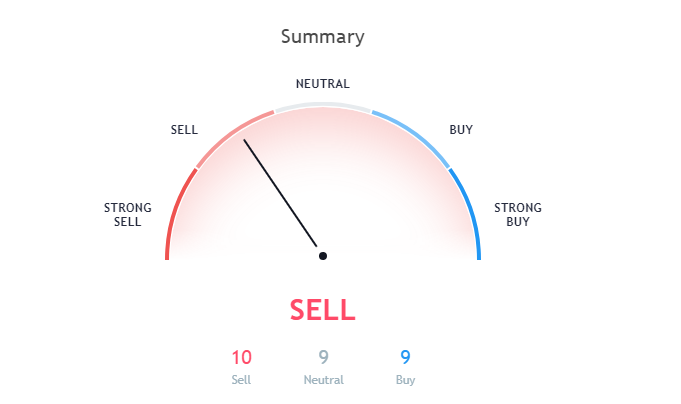
Task: Click the gray neutral count 9
Action: tap(324, 358)
